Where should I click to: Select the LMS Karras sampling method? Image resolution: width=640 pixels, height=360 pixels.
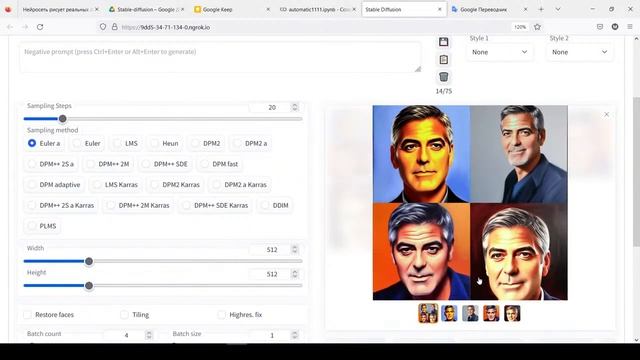click(116, 184)
